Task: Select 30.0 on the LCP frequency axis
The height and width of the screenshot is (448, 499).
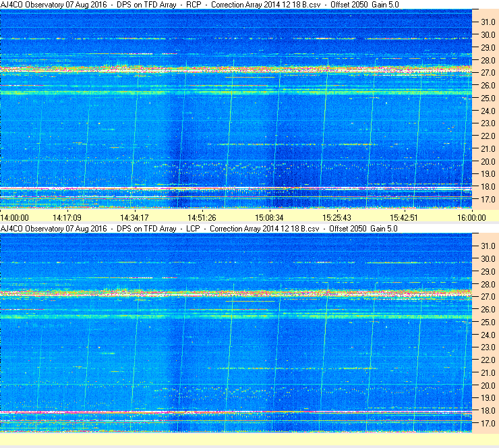Action: pos(488,258)
